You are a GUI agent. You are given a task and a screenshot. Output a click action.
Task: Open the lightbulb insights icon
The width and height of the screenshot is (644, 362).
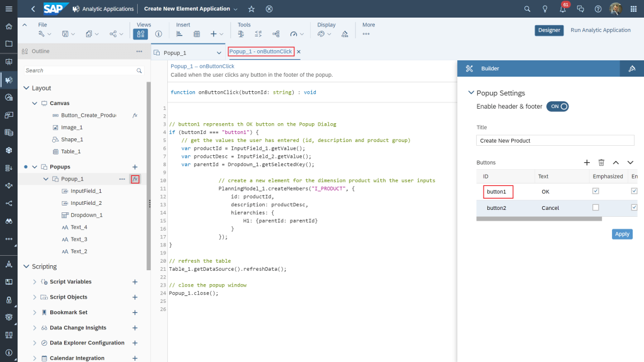tap(545, 9)
